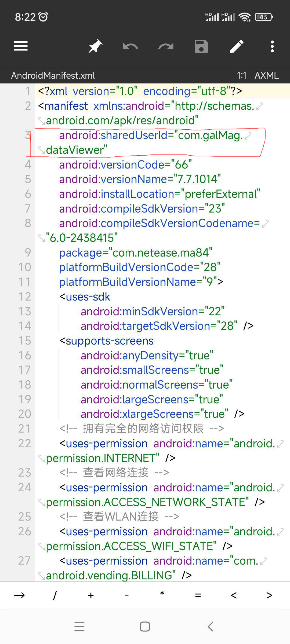Tap the alarm clock status icon
The width and height of the screenshot is (290, 644).
[x=43, y=17]
